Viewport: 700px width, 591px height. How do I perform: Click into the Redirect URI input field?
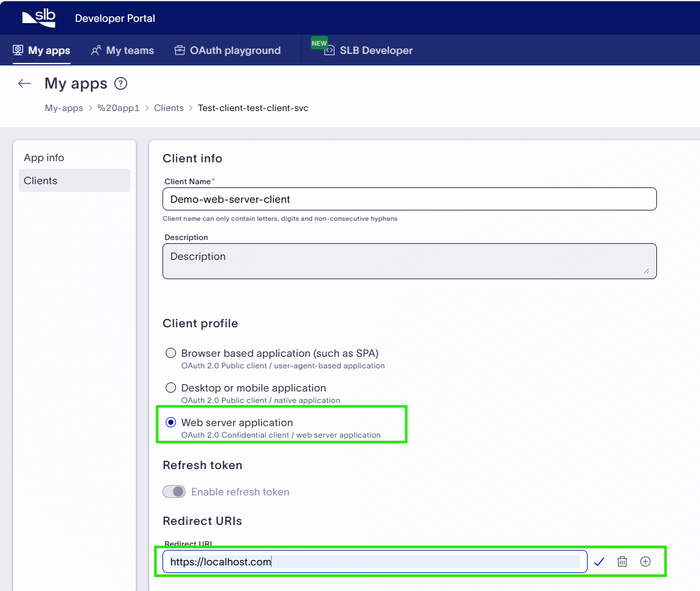(374, 561)
